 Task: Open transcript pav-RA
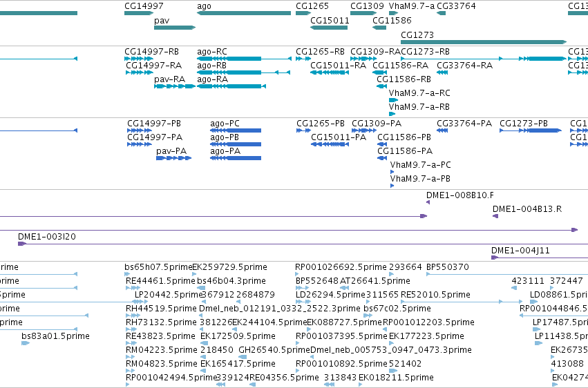click(x=169, y=79)
